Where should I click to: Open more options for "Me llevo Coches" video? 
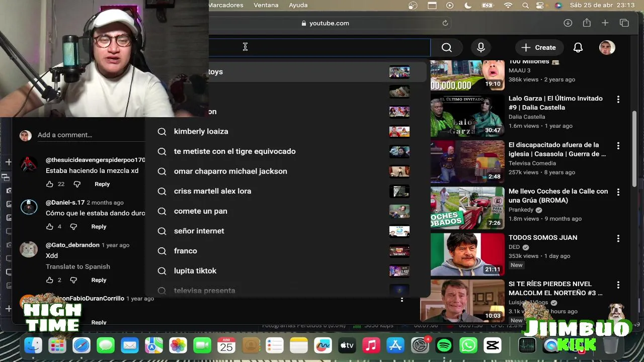(618, 192)
